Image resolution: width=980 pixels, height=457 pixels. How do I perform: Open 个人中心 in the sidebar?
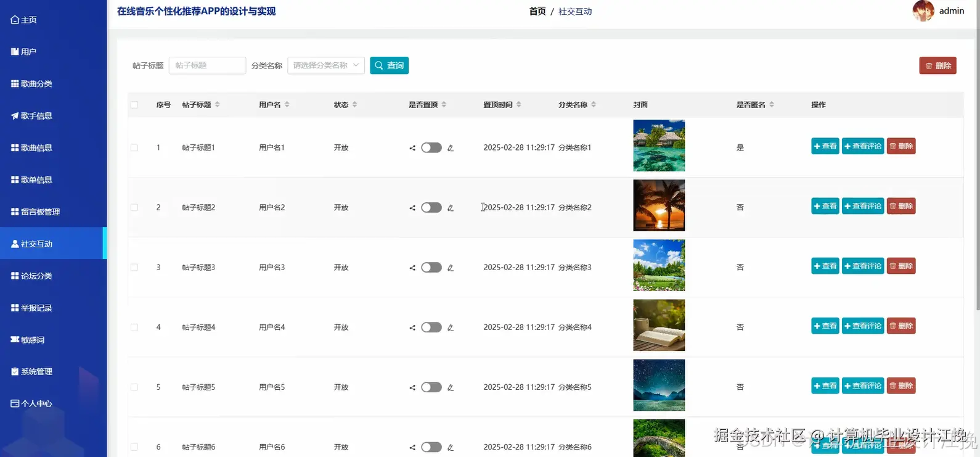[x=53, y=404]
